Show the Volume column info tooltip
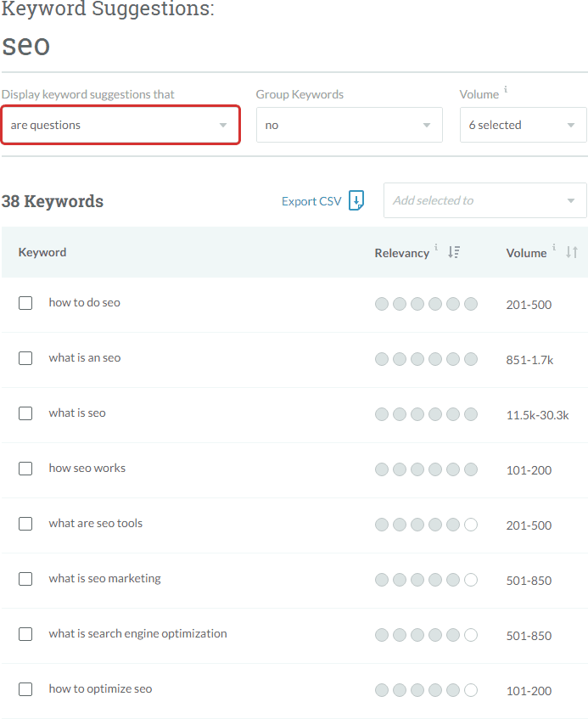 554,247
